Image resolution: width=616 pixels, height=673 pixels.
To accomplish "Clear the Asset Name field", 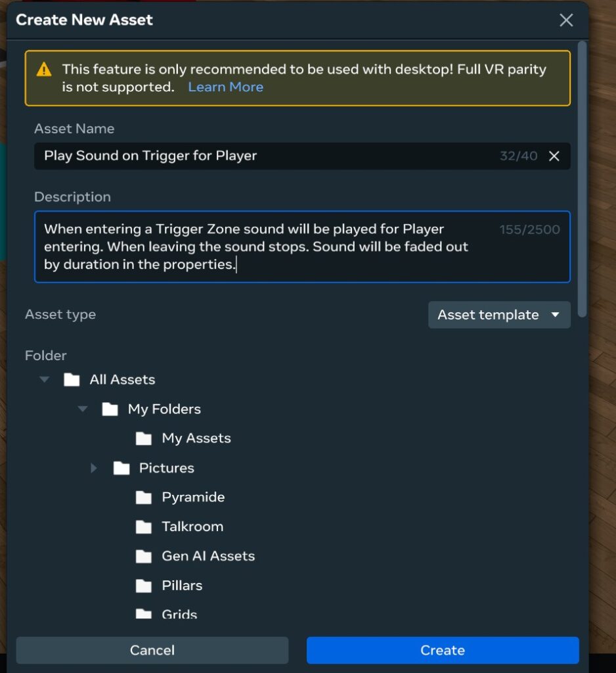I will (x=554, y=156).
